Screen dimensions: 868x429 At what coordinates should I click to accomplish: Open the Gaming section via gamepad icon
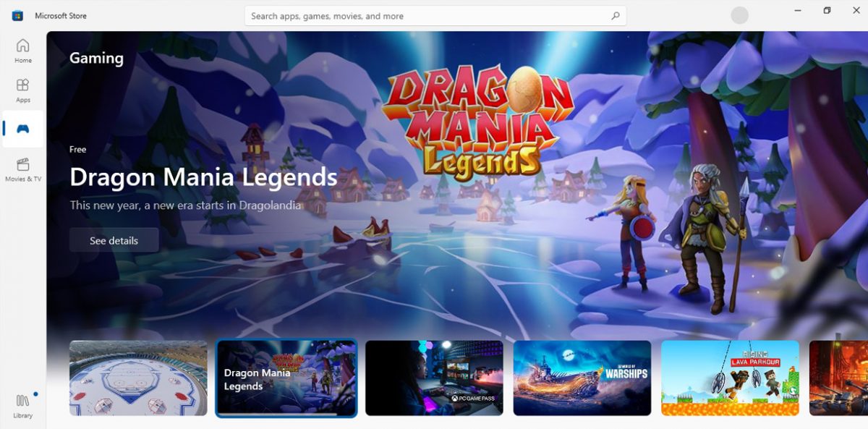click(x=22, y=128)
